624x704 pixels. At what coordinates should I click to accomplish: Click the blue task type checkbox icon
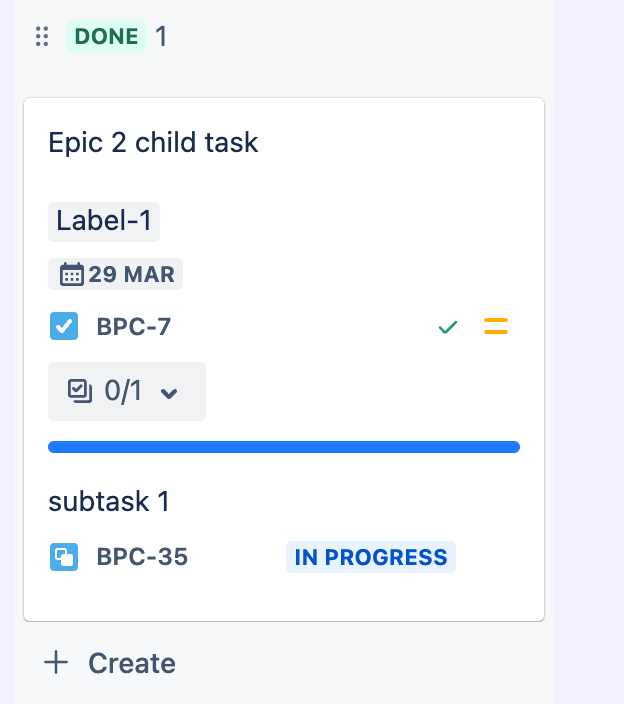(x=64, y=326)
